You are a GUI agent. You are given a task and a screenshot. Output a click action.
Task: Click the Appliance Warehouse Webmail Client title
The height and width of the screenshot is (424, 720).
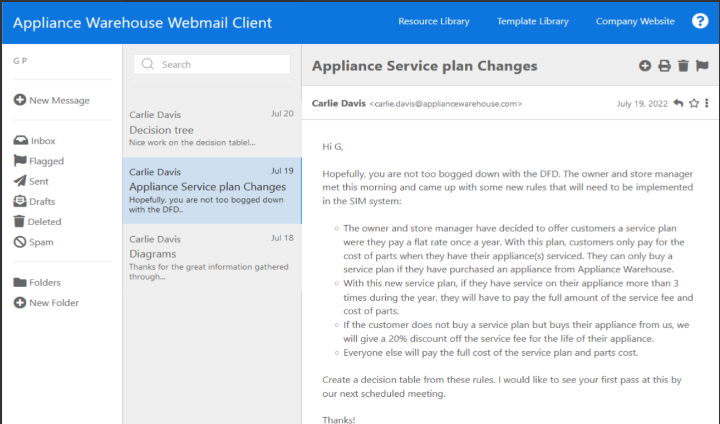(x=142, y=23)
